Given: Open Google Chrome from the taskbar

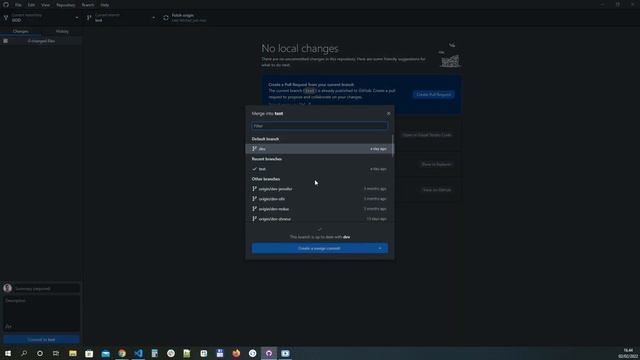Looking at the screenshot, I should (x=122, y=353).
